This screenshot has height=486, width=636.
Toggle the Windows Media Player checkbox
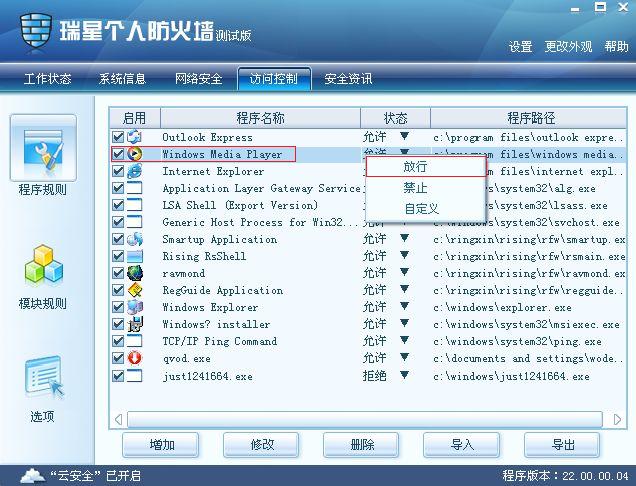pyautogui.click(x=118, y=154)
